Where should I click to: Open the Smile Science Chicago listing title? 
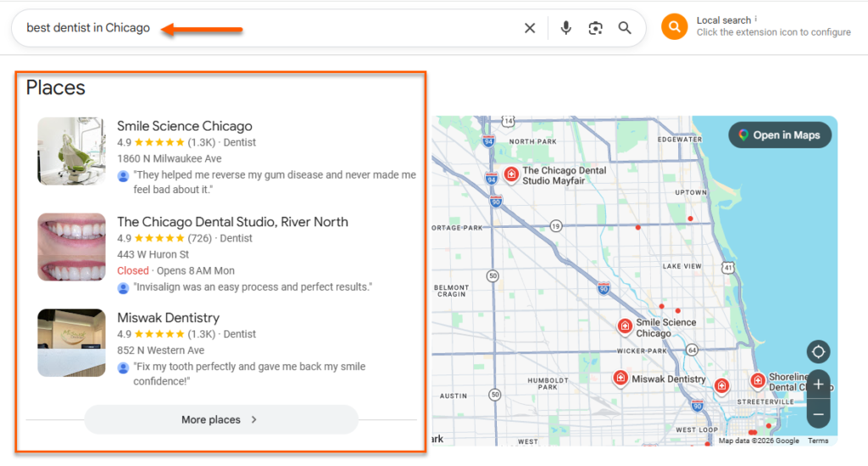(184, 126)
